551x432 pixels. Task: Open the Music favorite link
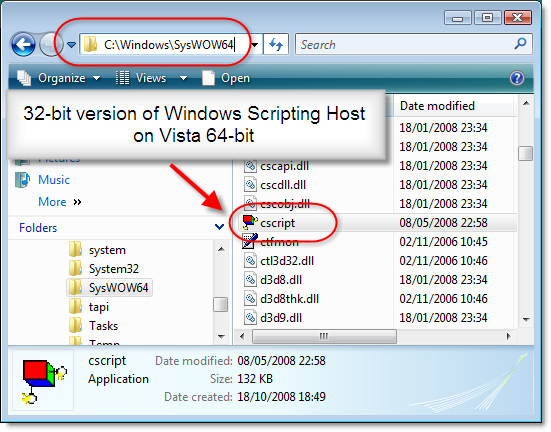pos(54,180)
